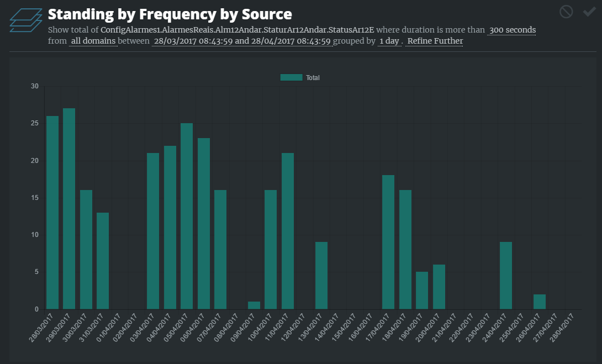This screenshot has width=602, height=364.
Task: Select the 11/04/2017 bar
Action: [288, 231]
